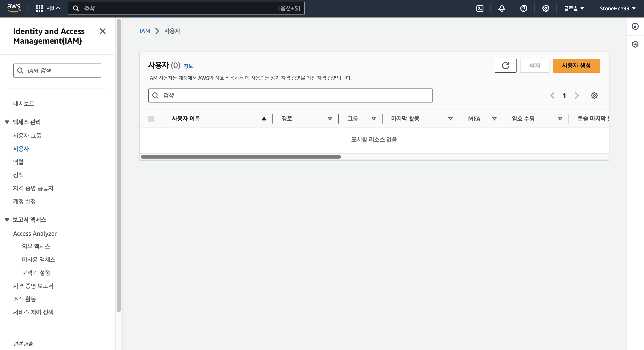
Task: Open AWS CloudShell terminal icon
Action: 480,9
